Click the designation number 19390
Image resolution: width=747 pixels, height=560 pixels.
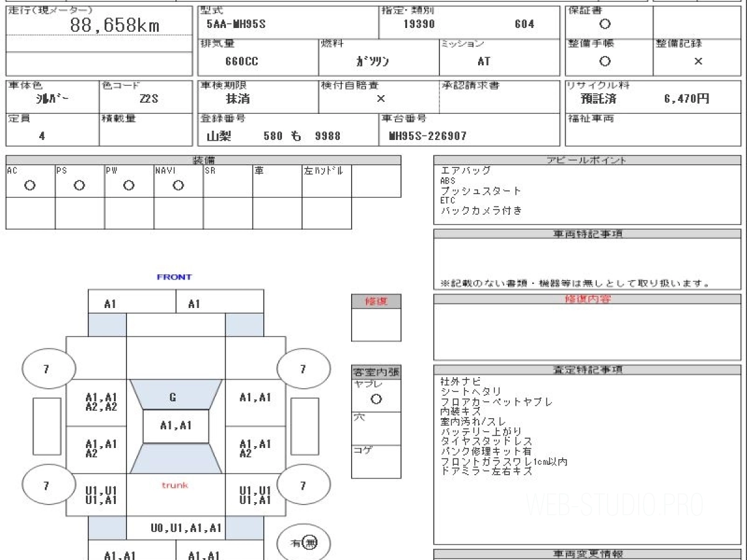coord(419,25)
